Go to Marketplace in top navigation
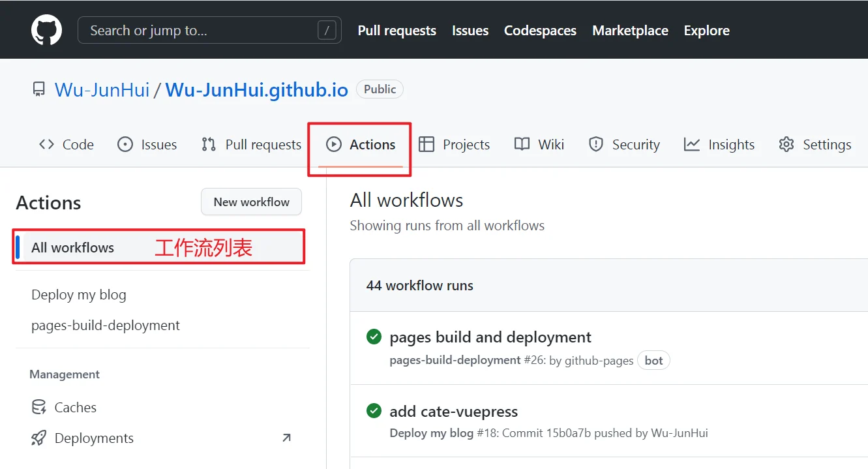 [630, 30]
